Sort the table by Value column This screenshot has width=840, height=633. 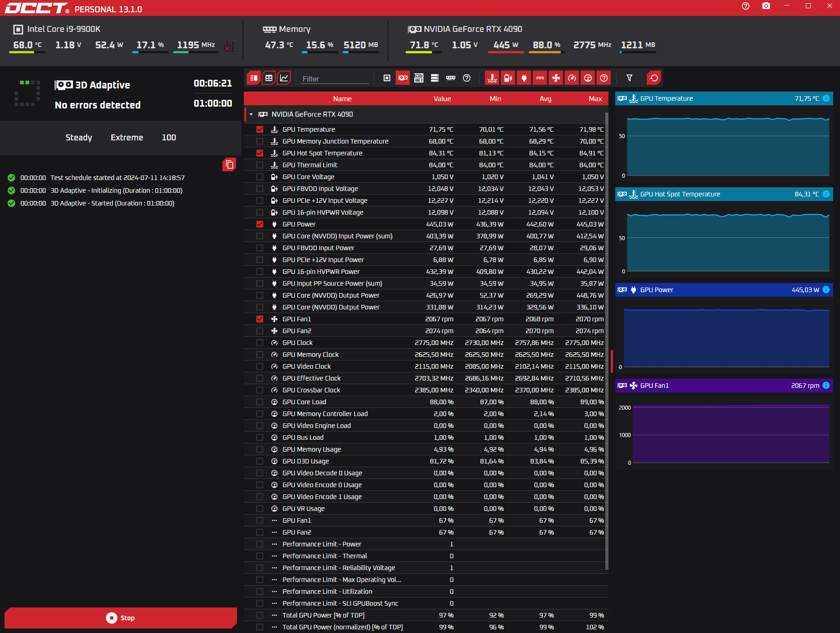point(442,99)
